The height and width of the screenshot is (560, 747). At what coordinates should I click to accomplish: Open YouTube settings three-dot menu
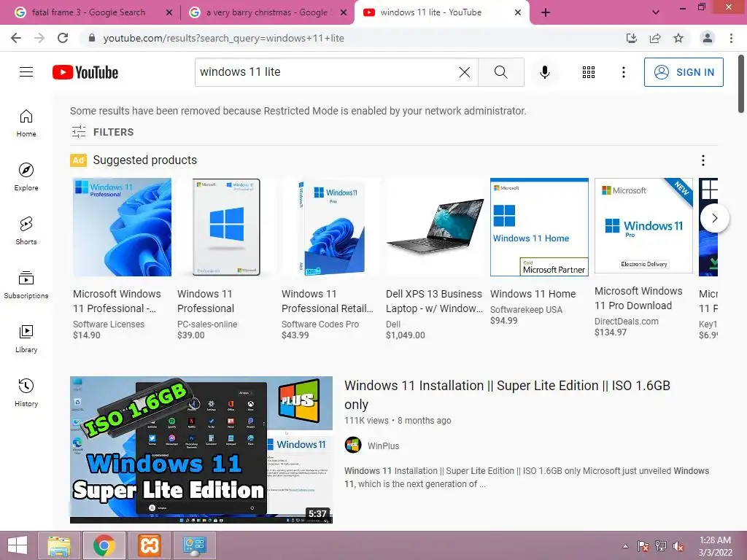coord(623,72)
